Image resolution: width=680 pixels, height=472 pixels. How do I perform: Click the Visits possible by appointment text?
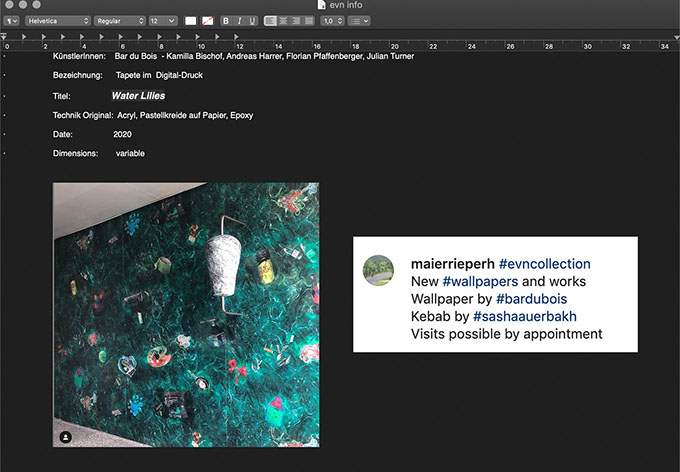(x=507, y=334)
